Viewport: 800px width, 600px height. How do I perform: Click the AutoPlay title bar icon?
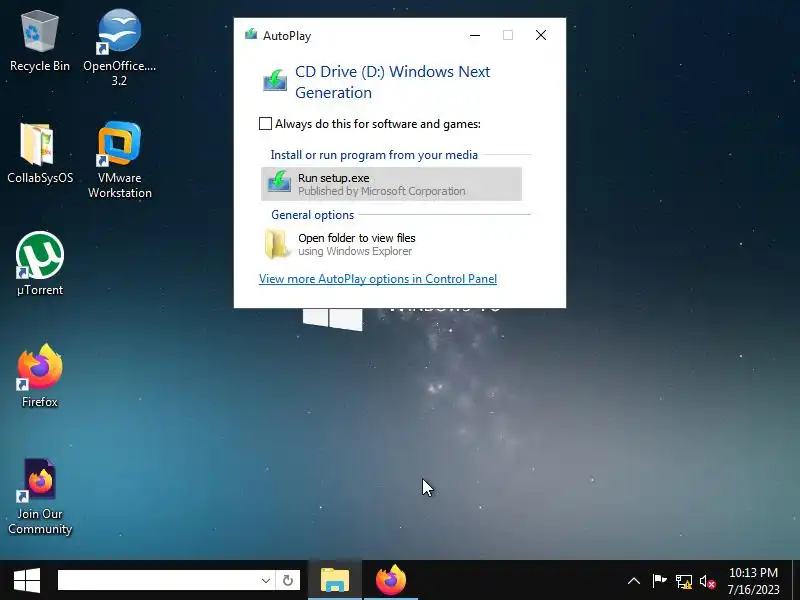pos(251,35)
